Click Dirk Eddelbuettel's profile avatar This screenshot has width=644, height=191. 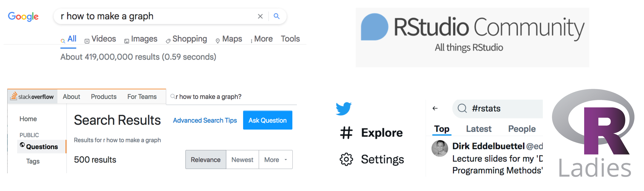[x=439, y=148]
